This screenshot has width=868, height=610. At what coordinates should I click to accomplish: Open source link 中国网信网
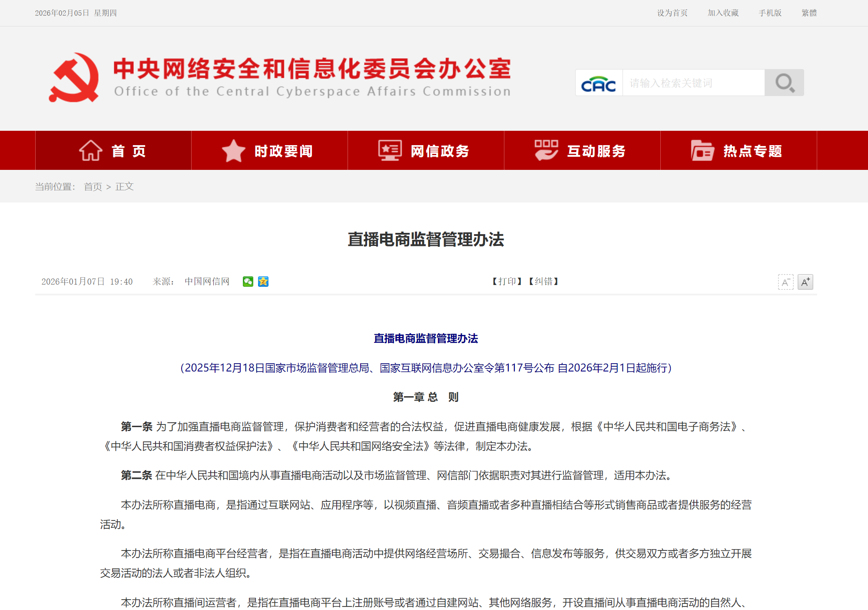(207, 282)
